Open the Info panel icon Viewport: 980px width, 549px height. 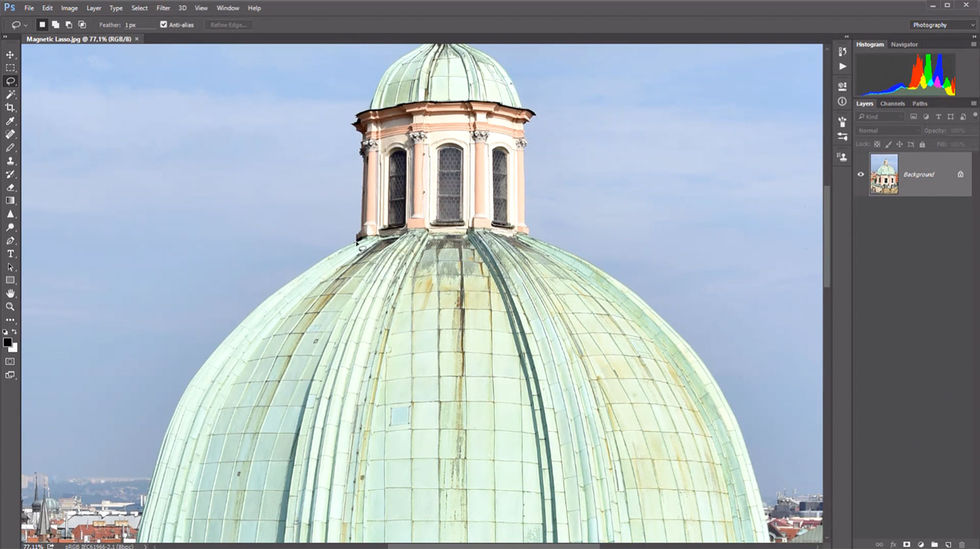pos(842,102)
